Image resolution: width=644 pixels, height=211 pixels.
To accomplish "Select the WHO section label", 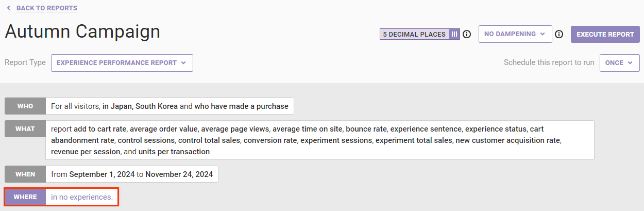I will (25, 106).
